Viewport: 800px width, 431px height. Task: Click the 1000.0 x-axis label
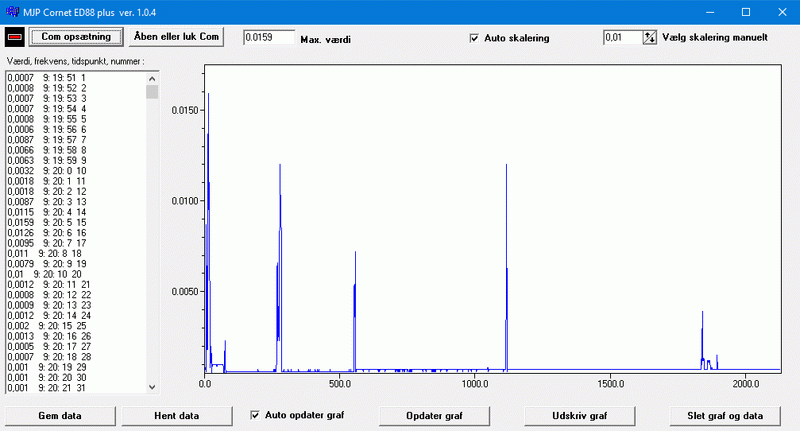475,384
